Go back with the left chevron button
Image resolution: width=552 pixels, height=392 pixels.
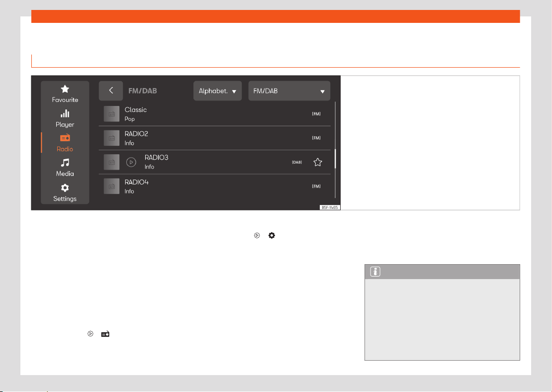[111, 91]
